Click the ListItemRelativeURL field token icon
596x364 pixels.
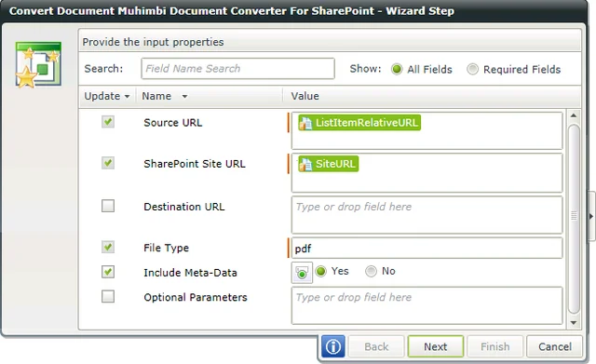(305, 123)
